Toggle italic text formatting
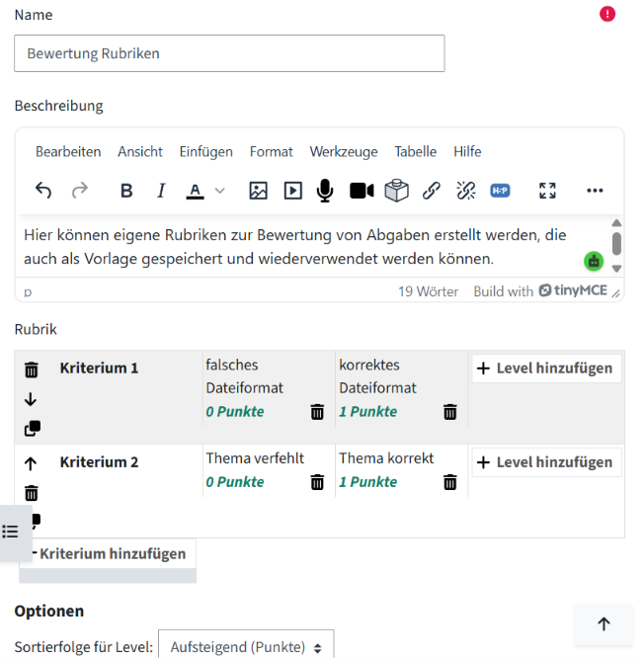Image resolution: width=644 pixels, height=658 pixels. coord(161,191)
